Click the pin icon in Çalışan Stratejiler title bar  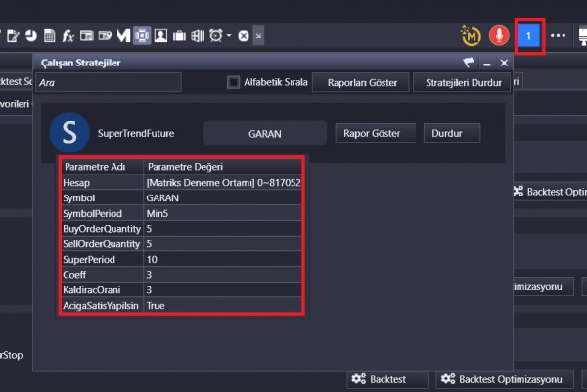[x=469, y=63]
